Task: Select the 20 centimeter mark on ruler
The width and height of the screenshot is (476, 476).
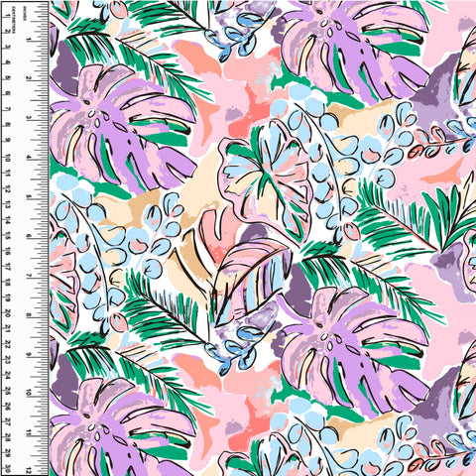Action: click(7, 312)
